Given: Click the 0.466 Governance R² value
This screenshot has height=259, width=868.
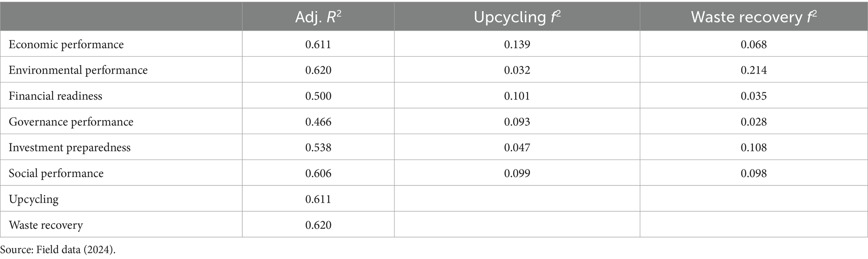Looking at the screenshot, I should click(318, 122).
